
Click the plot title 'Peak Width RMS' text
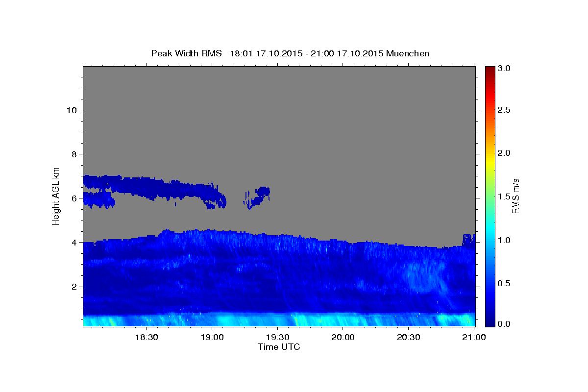tap(186, 53)
